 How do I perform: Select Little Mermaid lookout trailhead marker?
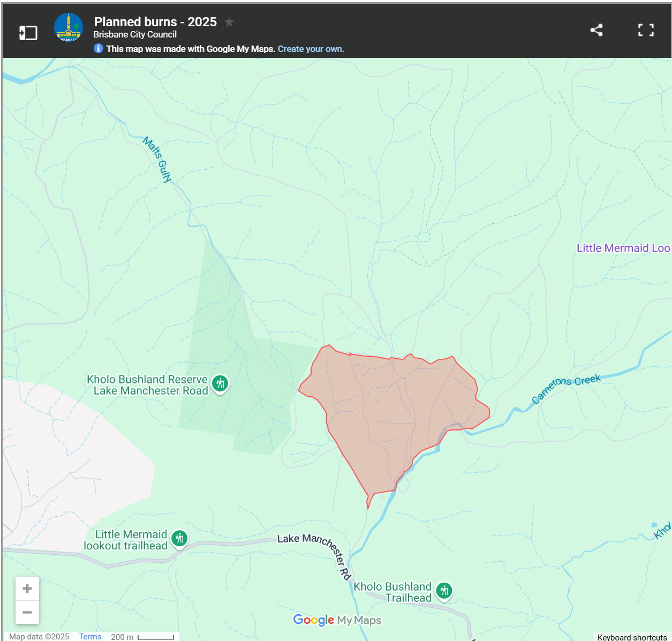click(179, 538)
